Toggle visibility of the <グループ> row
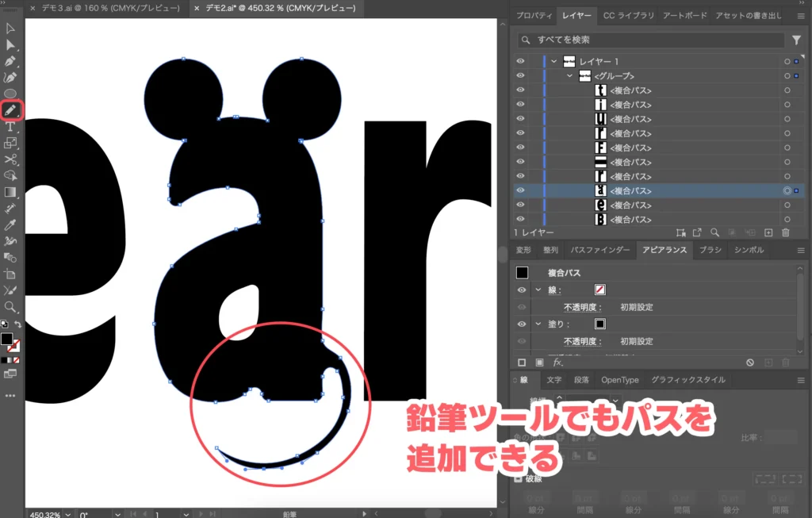Image resolution: width=812 pixels, height=518 pixels. pos(521,76)
